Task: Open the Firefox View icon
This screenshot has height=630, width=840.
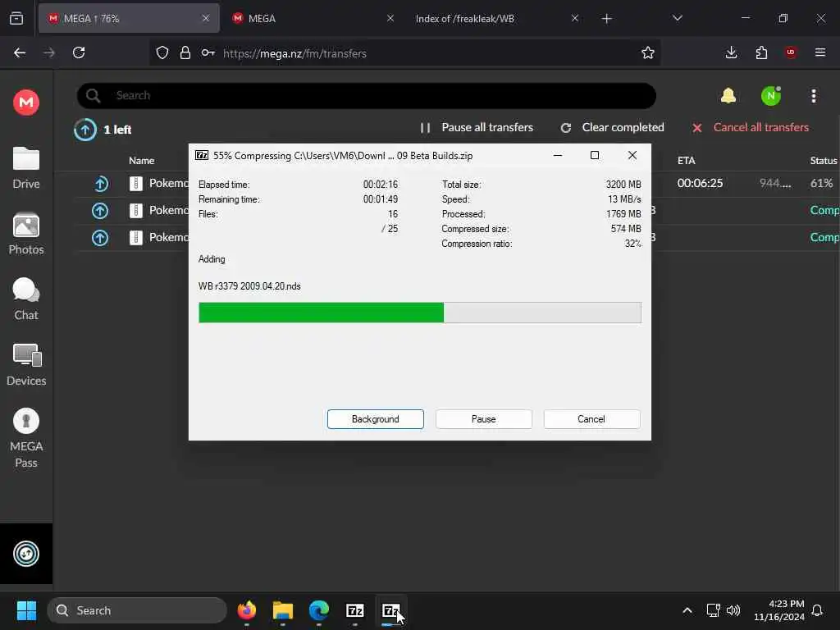Action: coord(16,18)
